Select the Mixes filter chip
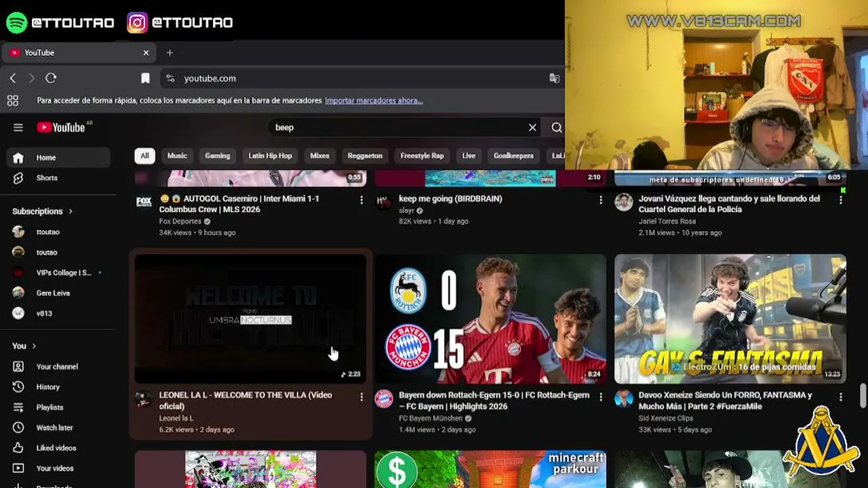Screen dimensions: 868x488 tap(319, 156)
